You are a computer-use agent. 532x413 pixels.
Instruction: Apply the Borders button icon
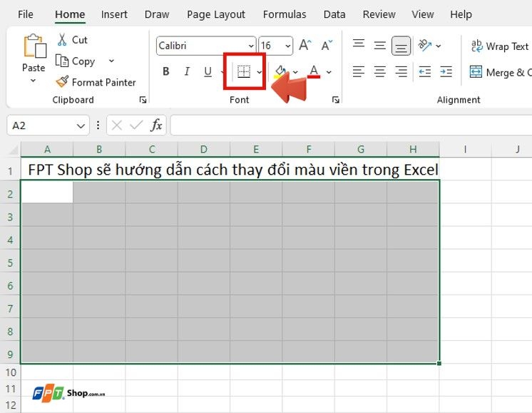[244, 71]
